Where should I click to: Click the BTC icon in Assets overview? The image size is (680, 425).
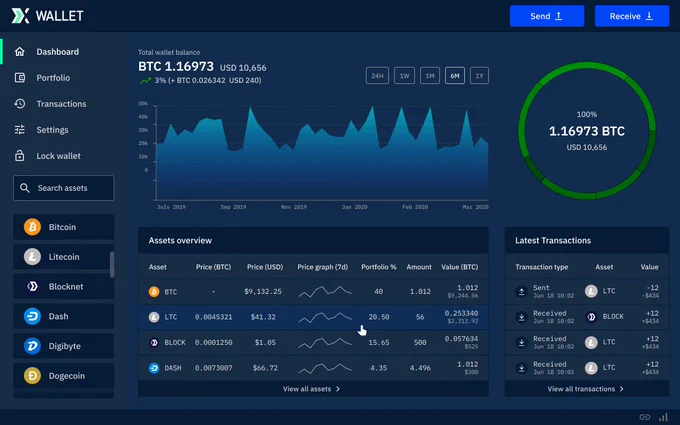click(x=154, y=291)
